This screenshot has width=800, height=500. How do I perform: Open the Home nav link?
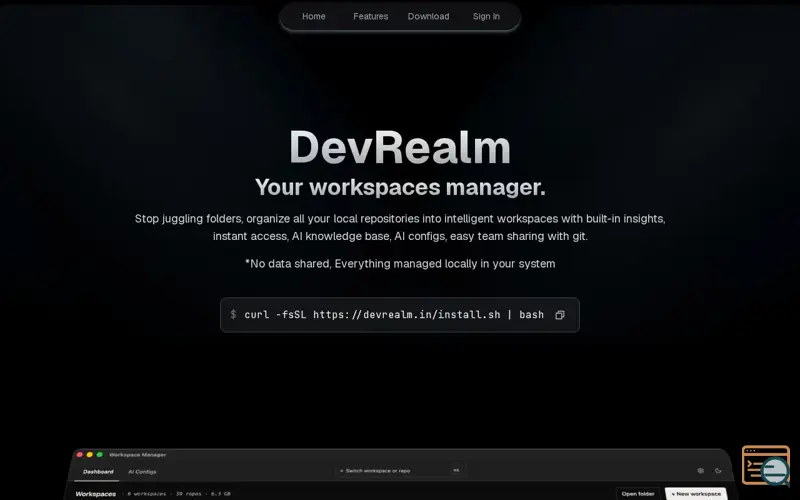[x=313, y=16]
